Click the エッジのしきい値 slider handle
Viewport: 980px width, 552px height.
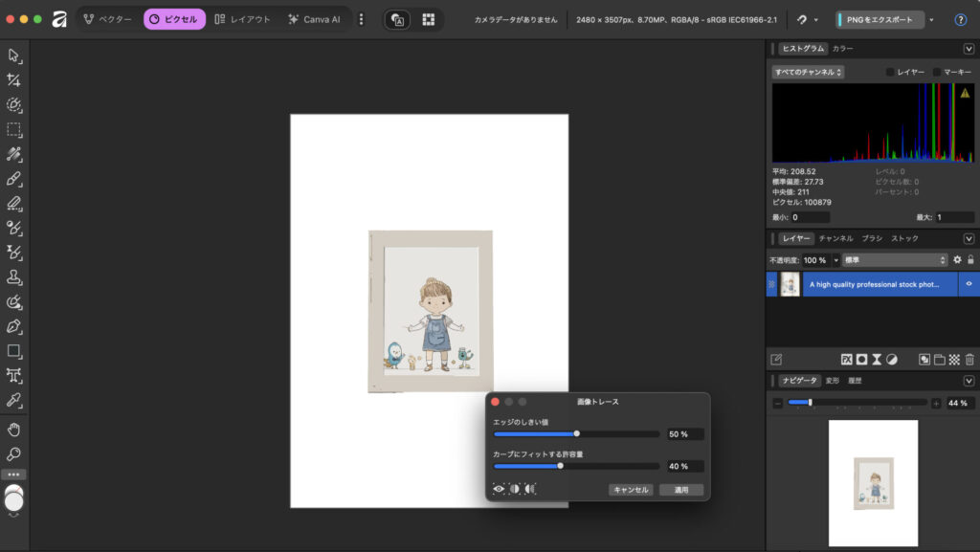(x=577, y=433)
